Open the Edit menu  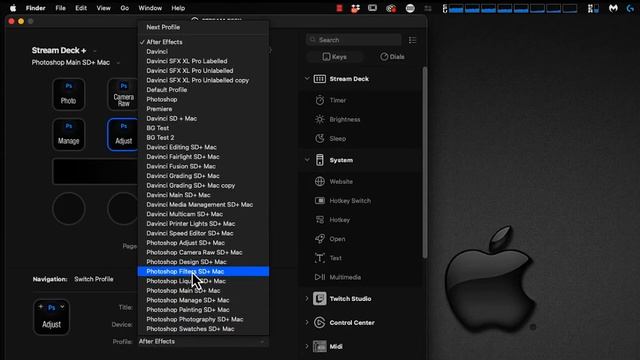(81, 8)
